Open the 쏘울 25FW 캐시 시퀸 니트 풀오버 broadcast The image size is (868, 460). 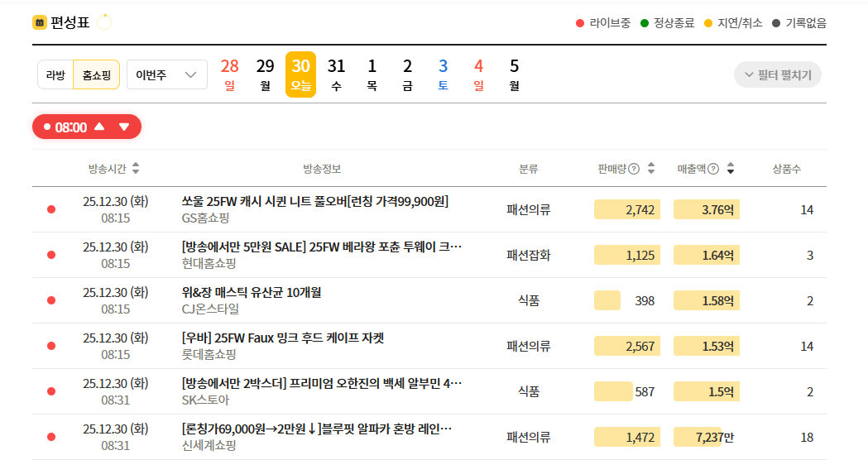point(314,202)
